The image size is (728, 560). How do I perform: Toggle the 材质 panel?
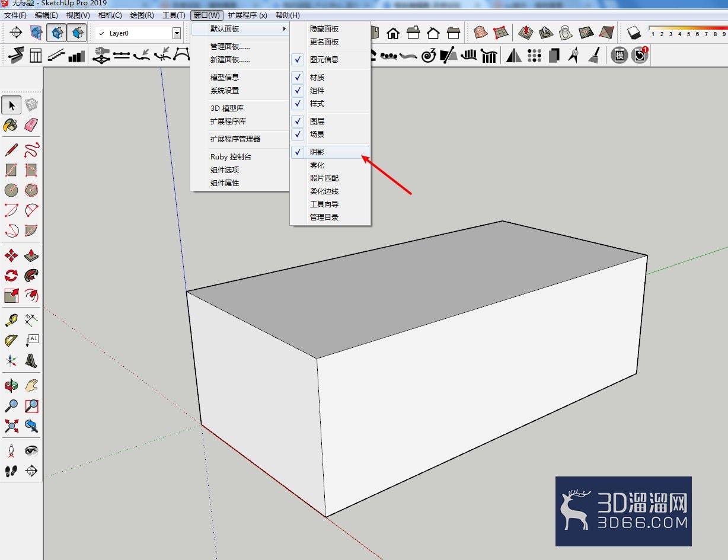point(330,77)
